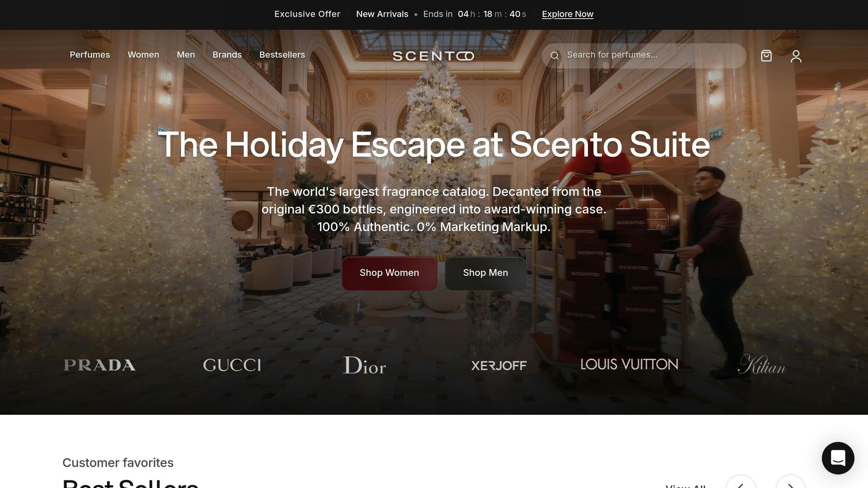Follow the Explore Now link

click(568, 14)
